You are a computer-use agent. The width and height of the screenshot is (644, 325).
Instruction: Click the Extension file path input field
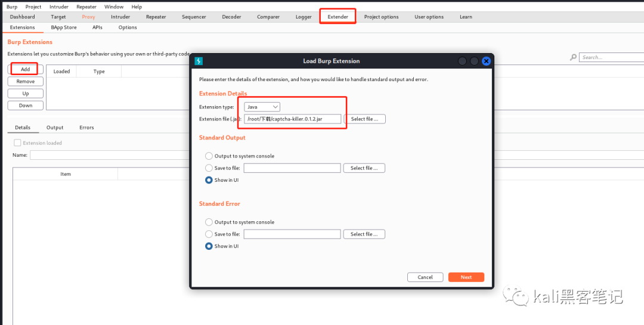click(x=292, y=119)
